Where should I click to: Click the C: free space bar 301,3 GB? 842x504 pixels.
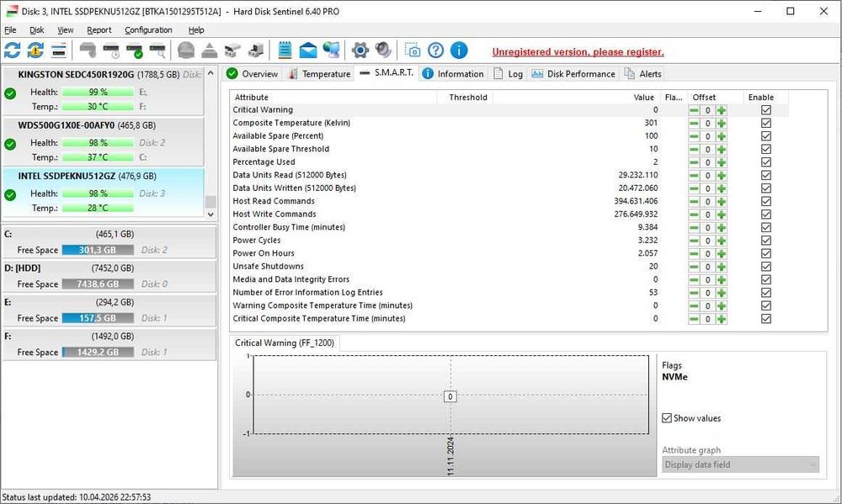[x=98, y=250]
